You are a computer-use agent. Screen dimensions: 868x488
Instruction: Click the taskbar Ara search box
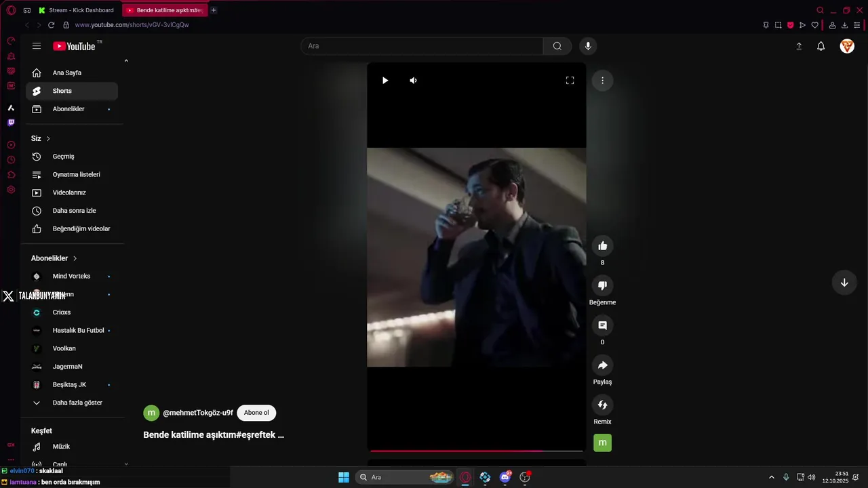click(405, 477)
